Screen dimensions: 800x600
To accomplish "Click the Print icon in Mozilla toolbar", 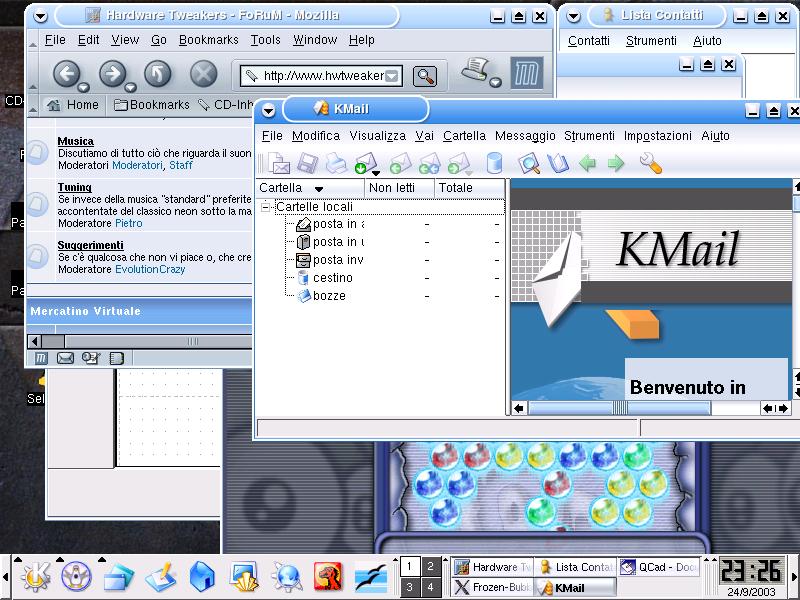I will tap(476, 70).
